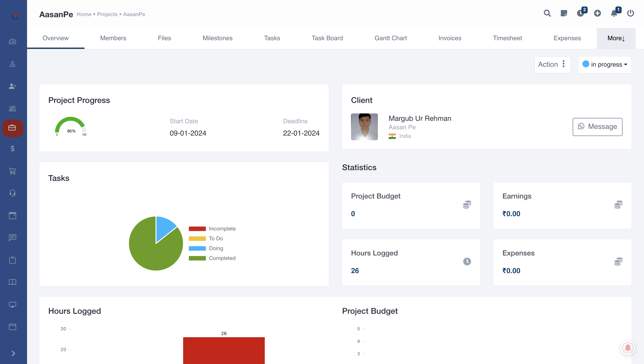Image resolution: width=644 pixels, height=364 pixels.
Task: Open the dollar finance sidebar icon
Action: [x=13, y=149]
